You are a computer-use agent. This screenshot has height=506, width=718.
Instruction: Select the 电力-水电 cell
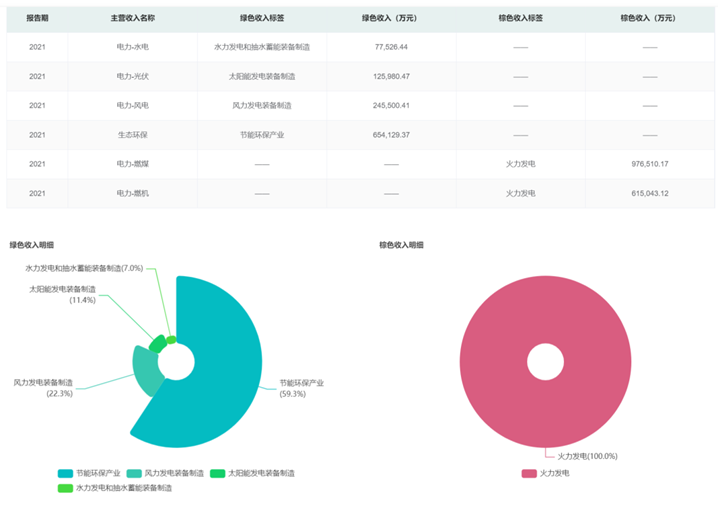coord(132,47)
